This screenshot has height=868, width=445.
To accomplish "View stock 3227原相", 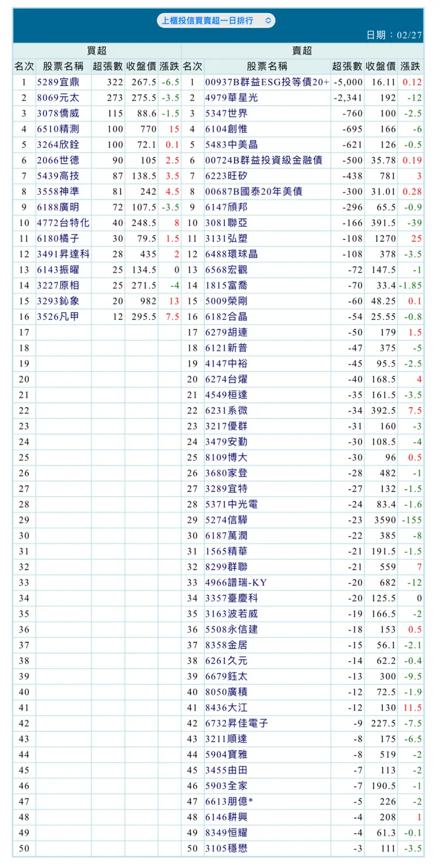I will 58,285.
